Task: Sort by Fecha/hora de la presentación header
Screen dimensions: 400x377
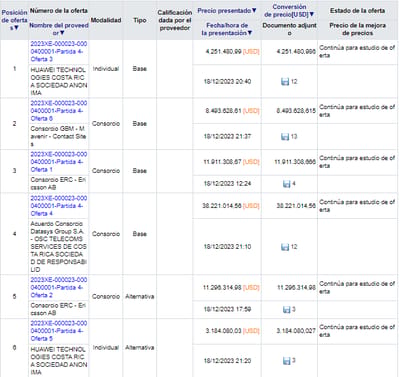Action: [x=227, y=29]
